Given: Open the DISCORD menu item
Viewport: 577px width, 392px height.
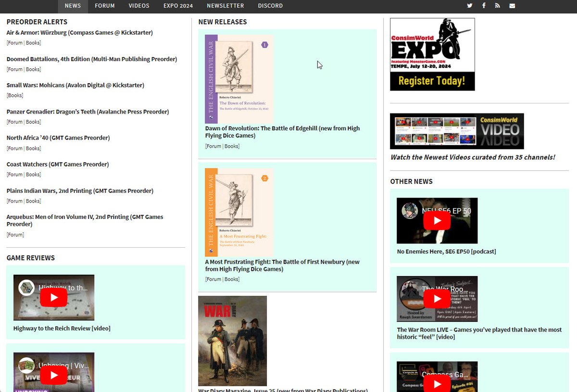Looking at the screenshot, I should click(x=270, y=6).
